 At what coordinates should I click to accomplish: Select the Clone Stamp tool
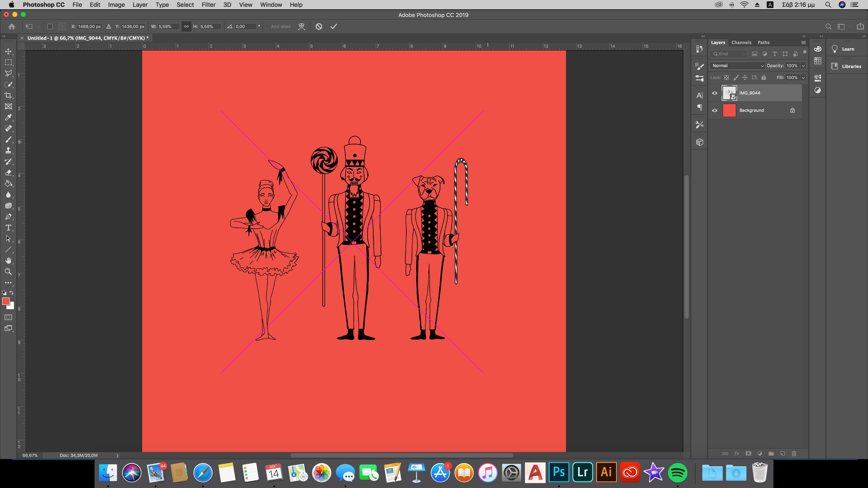tap(8, 151)
